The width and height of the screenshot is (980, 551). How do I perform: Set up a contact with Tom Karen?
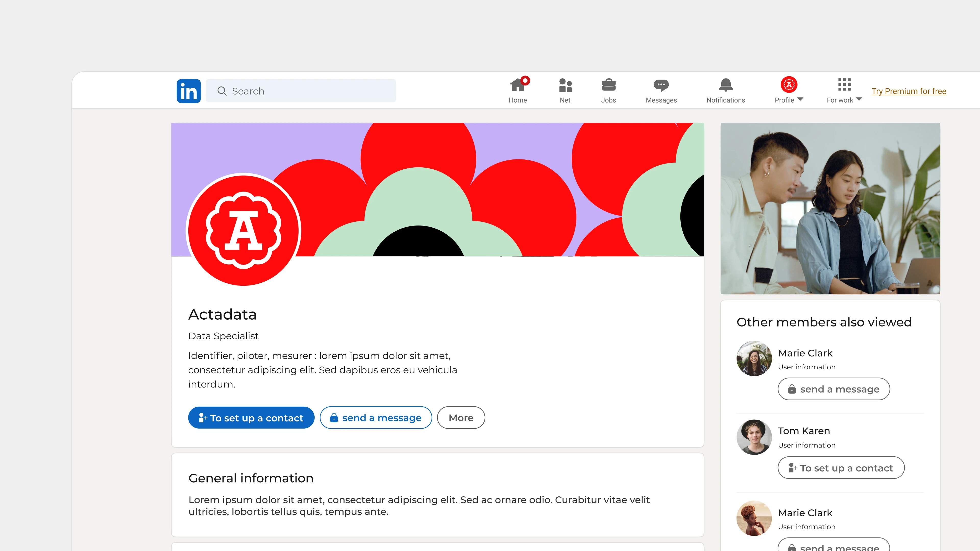841,468
